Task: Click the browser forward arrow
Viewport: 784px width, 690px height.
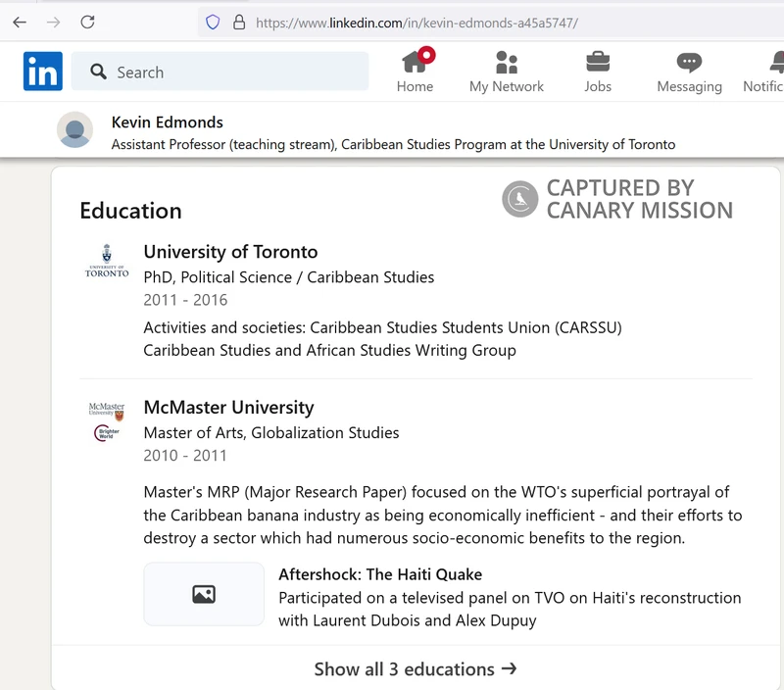Action: click(x=54, y=22)
